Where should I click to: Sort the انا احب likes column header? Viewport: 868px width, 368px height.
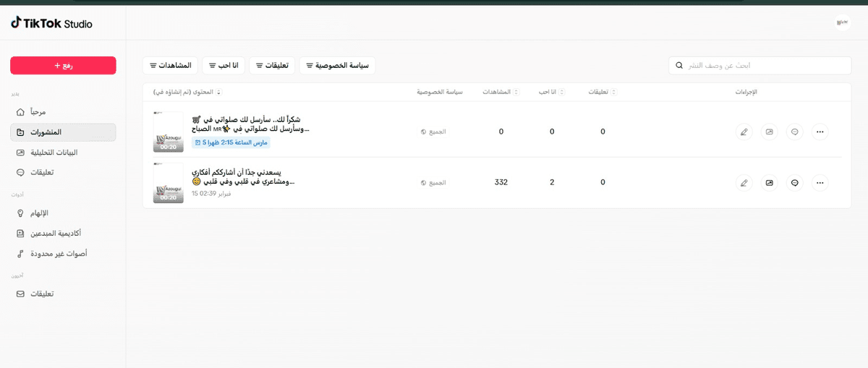point(552,93)
